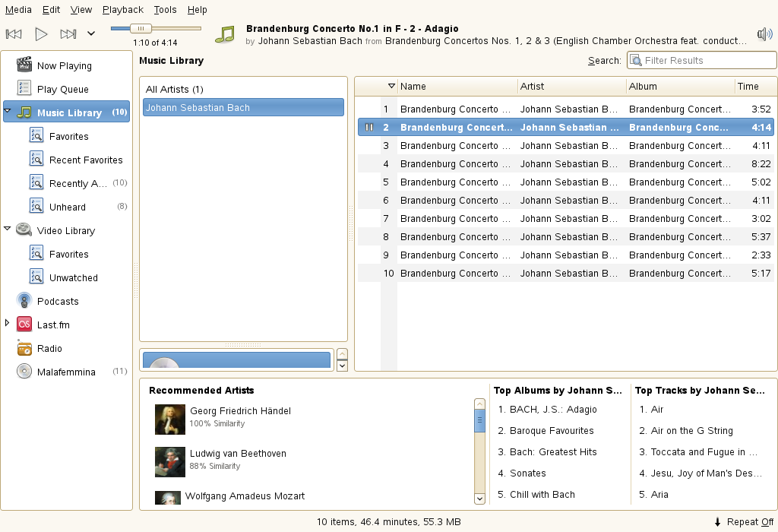Screen dimensions: 778x532
Task: Collapse the Music Library tree
Action: click(x=8, y=112)
